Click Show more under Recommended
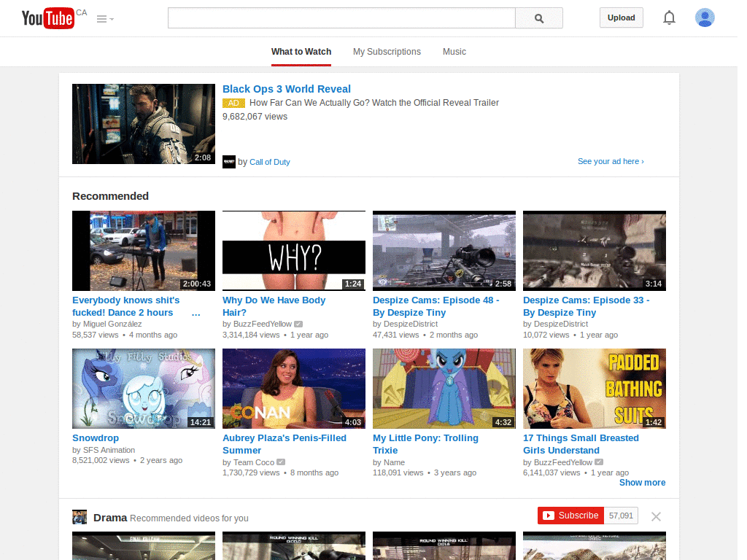747x560 pixels. point(642,483)
